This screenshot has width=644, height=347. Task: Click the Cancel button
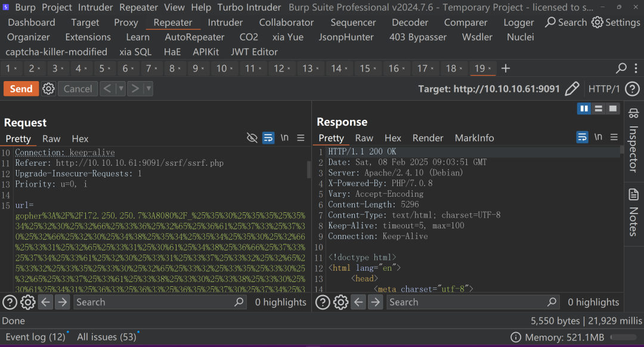pyautogui.click(x=78, y=89)
